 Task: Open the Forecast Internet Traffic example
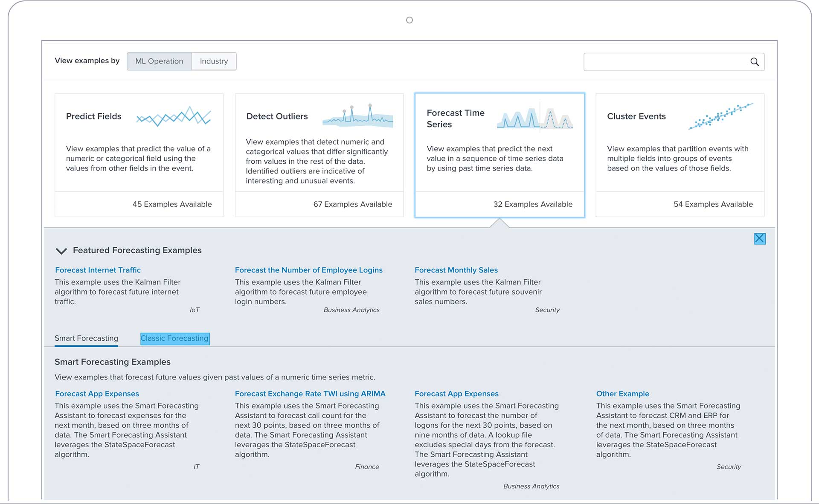tap(98, 270)
